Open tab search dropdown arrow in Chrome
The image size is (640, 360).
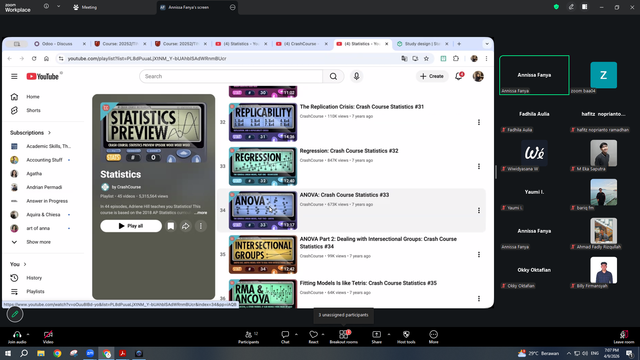(x=487, y=44)
